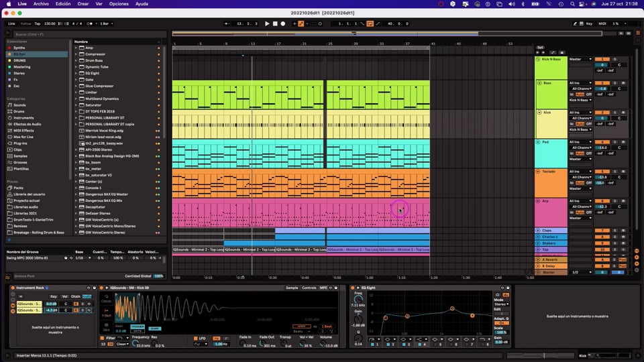Expand the EQ Eight folder
This screenshot has width=644, height=362.
(x=76, y=73)
